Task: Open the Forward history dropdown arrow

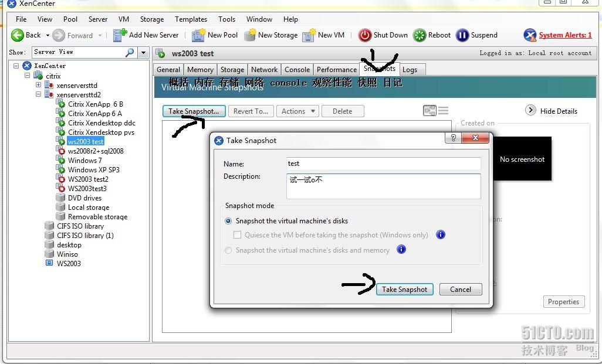Action: click(100, 35)
